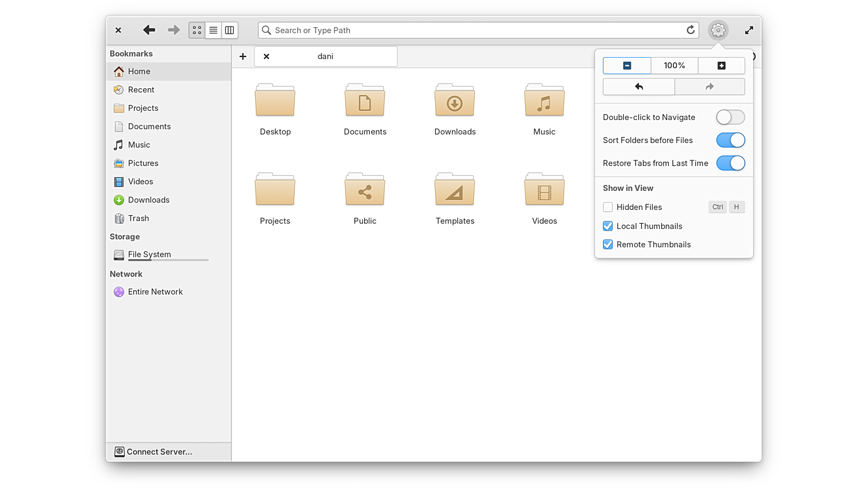
Task: Click the reload icon in path bar
Action: [690, 30]
